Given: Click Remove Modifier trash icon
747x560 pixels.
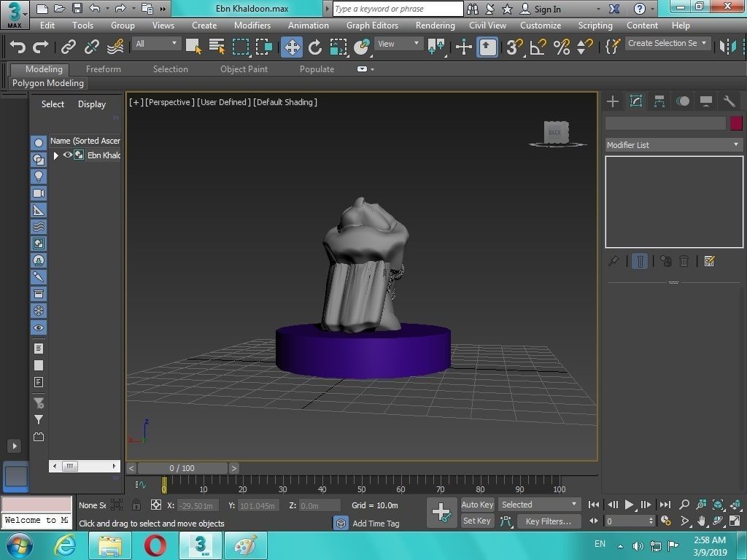Looking at the screenshot, I should [x=684, y=261].
